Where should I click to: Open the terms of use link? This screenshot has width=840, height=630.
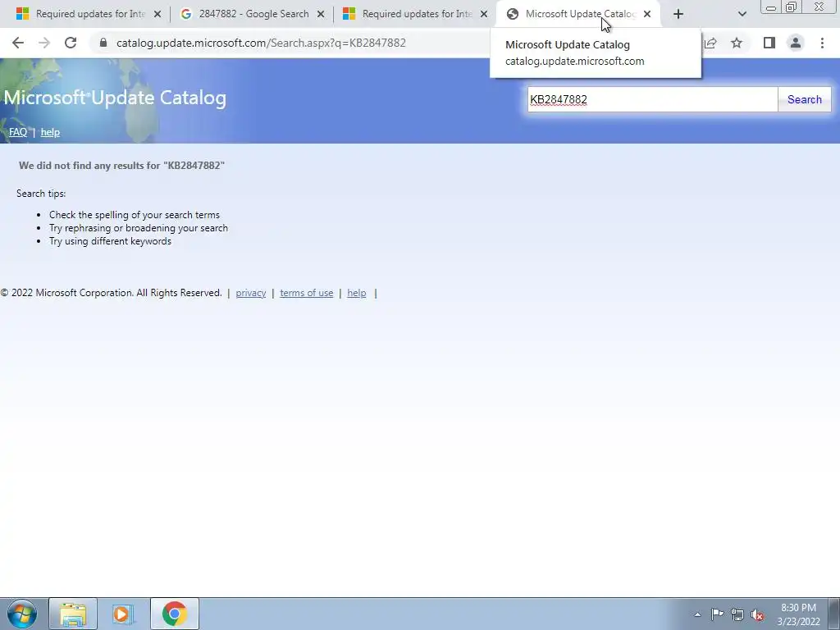(307, 293)
